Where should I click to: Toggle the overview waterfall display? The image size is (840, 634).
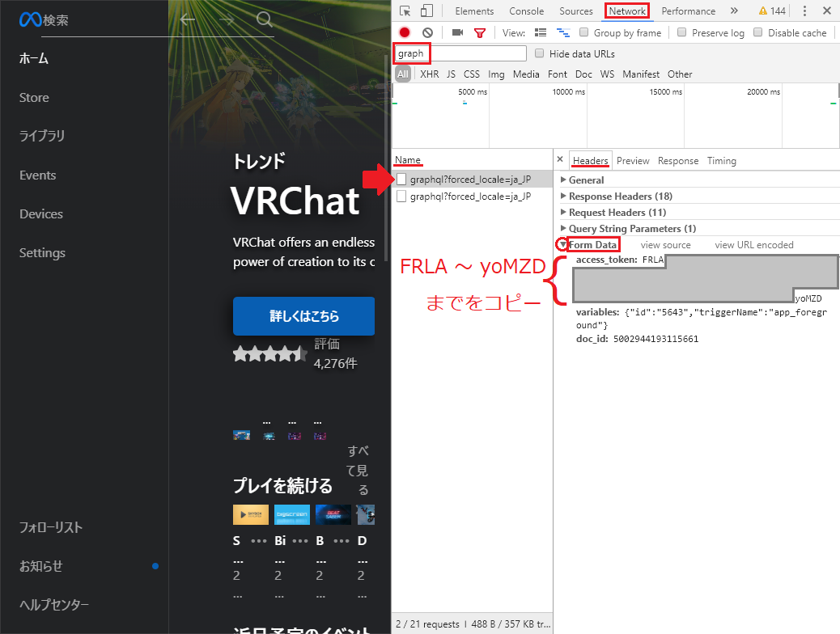pyautogui.click(x=564, y=32)
